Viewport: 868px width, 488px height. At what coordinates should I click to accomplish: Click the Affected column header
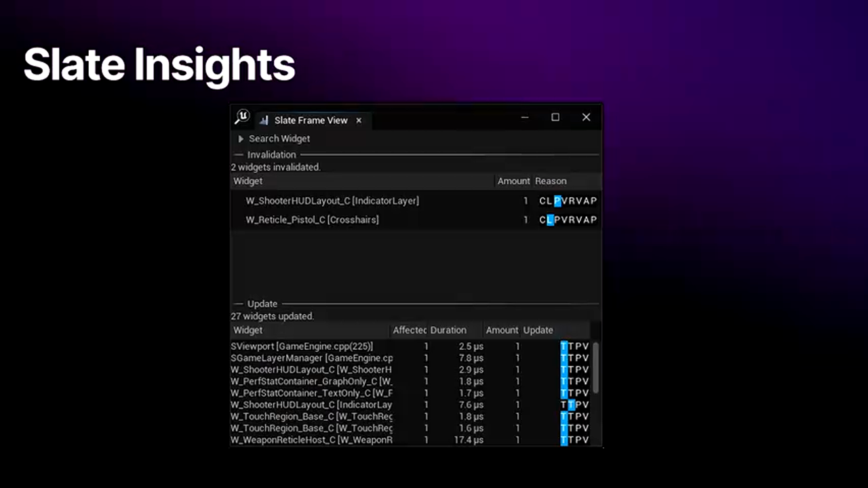410,330
